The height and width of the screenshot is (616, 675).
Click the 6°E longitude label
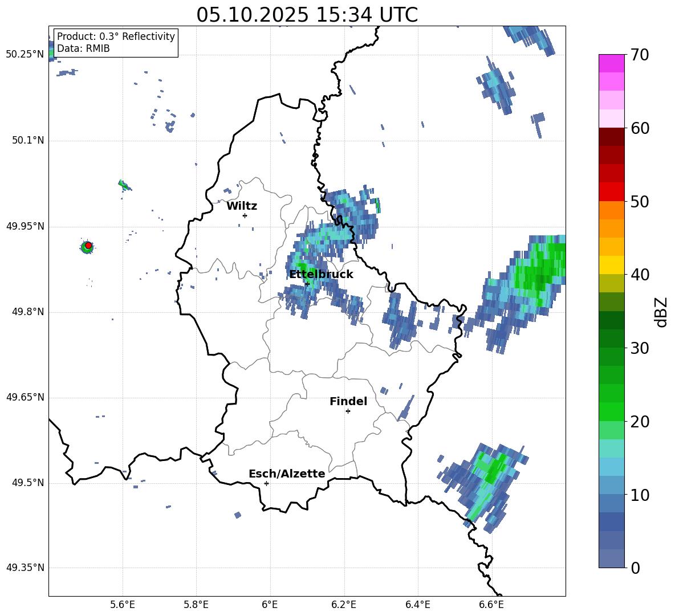(270, 605)
